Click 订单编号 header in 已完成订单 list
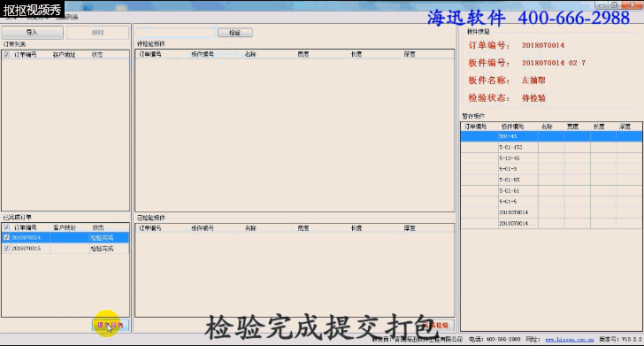This screenshot has height=346, width=644. coord(25,227)
